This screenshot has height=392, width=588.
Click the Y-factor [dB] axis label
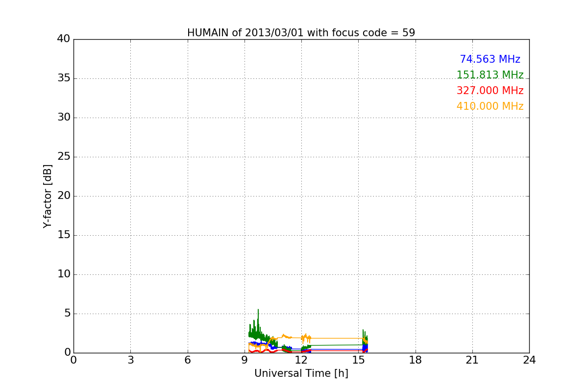(48, 196)
